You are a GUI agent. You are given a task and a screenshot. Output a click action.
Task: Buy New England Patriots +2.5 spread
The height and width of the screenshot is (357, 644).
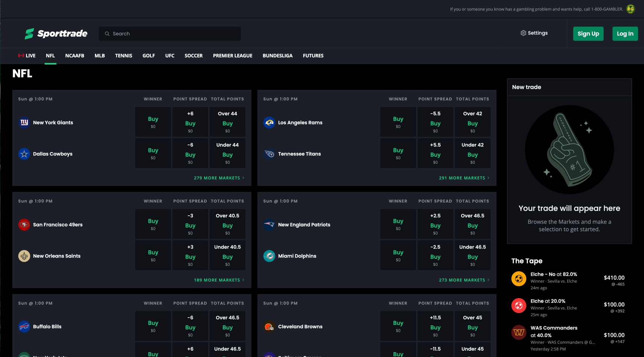[435, 224]
